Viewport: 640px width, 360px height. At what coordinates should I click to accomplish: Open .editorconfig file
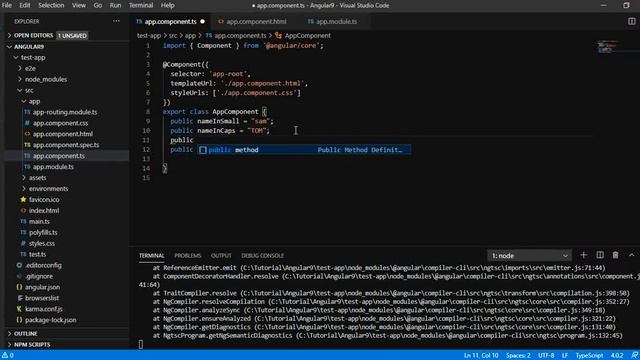click(x=43, y=265)
